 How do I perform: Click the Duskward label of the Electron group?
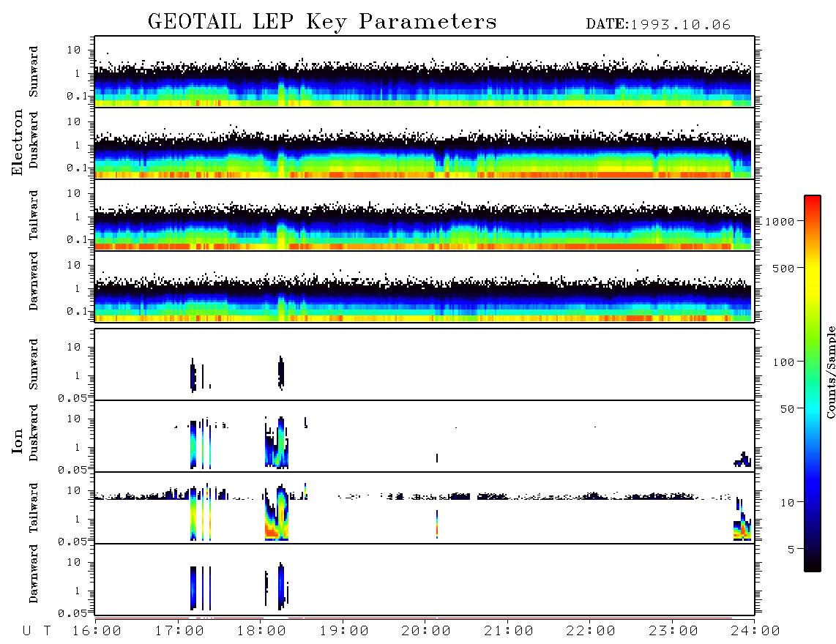coord(34,140)
